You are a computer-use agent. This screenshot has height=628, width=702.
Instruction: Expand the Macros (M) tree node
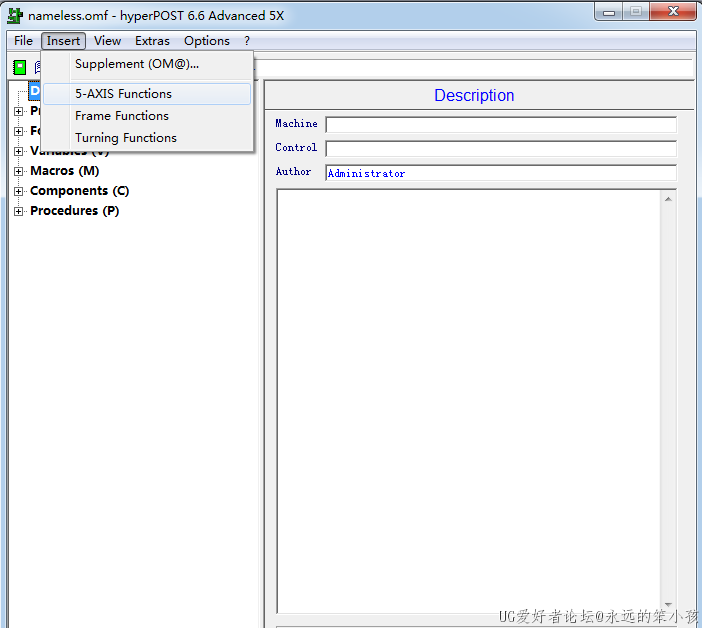[18, 171]
